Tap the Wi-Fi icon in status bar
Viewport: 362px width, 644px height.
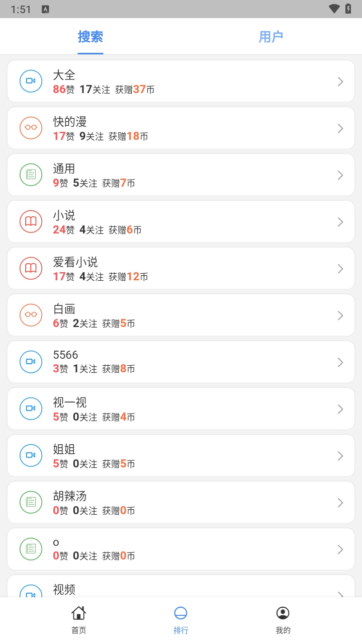[x=334, y=9]
